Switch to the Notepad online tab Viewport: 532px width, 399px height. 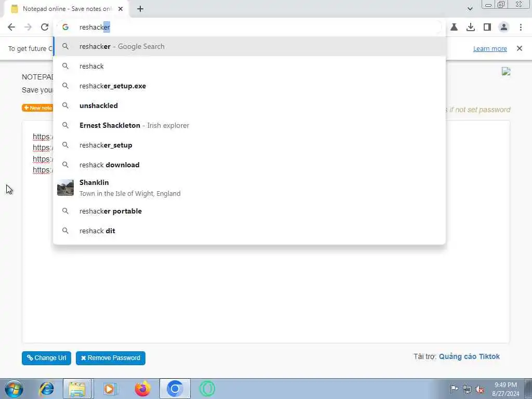point(67,9)
